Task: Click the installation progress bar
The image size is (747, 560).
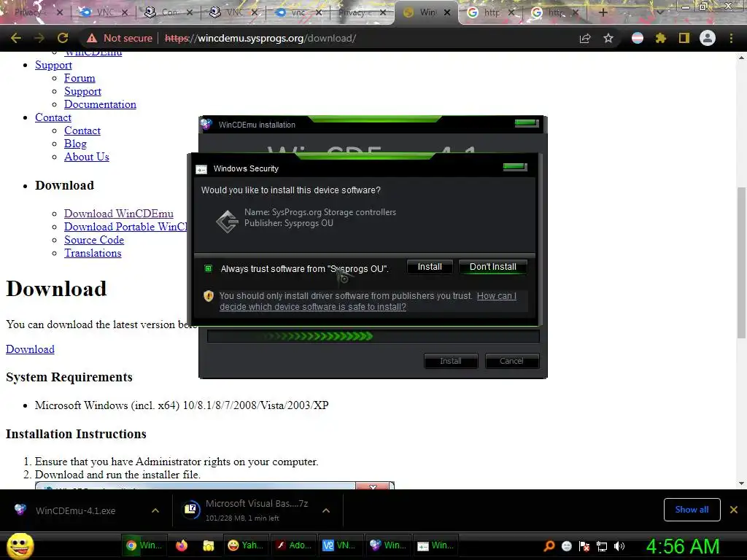Action: pos(373,336)
